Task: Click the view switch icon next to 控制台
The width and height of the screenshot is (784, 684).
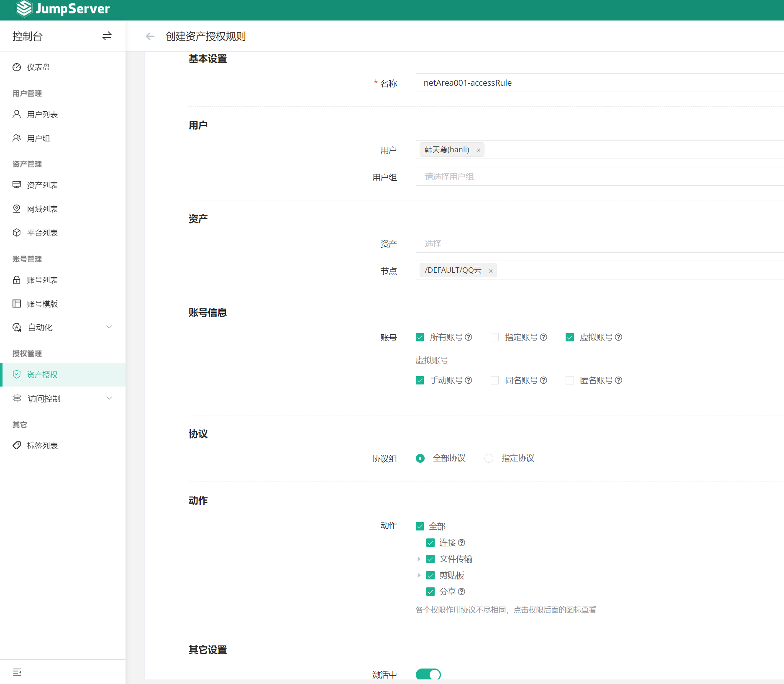Action: (x=107, y=36)
